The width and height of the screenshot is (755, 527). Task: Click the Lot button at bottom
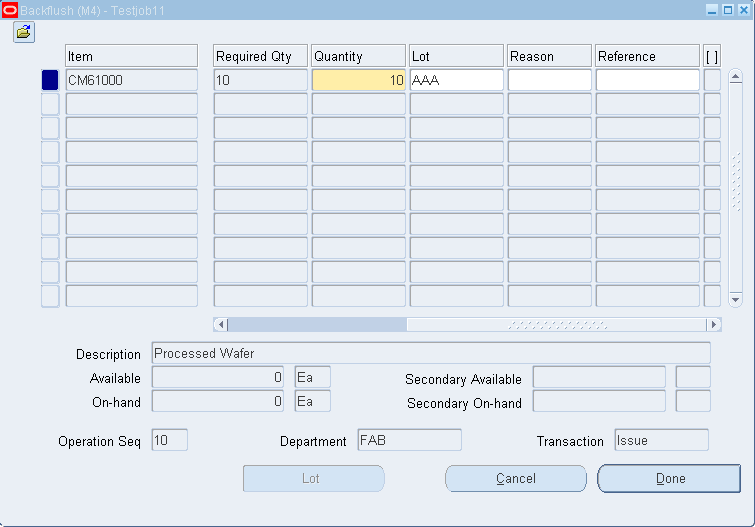313,478
